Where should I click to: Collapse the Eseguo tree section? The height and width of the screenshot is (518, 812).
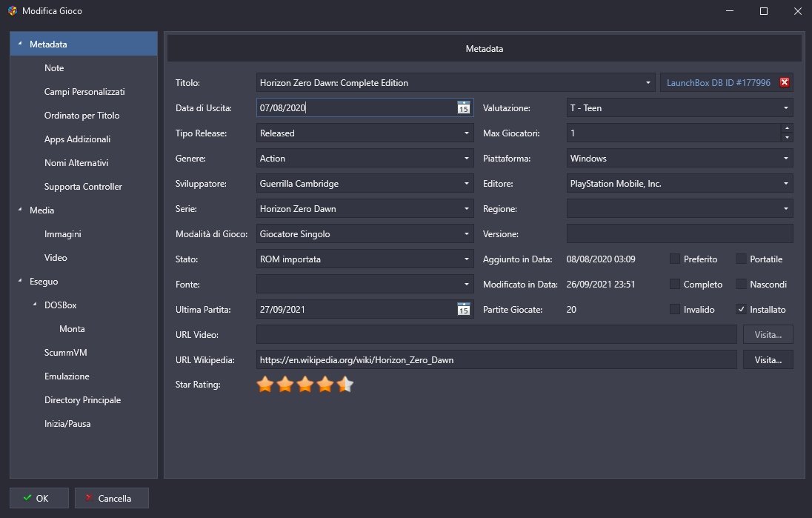pos(20,282)
